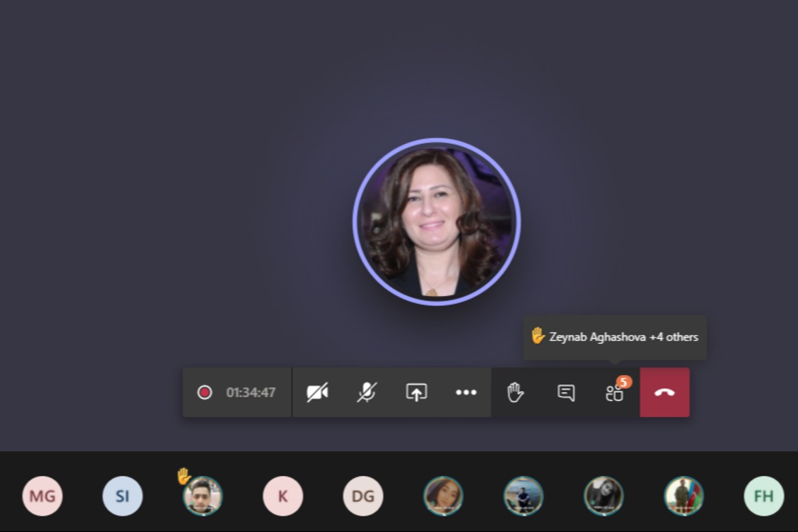Select the FH participant avatar
The width and height of the screenshot is (798, 532).
764,496
